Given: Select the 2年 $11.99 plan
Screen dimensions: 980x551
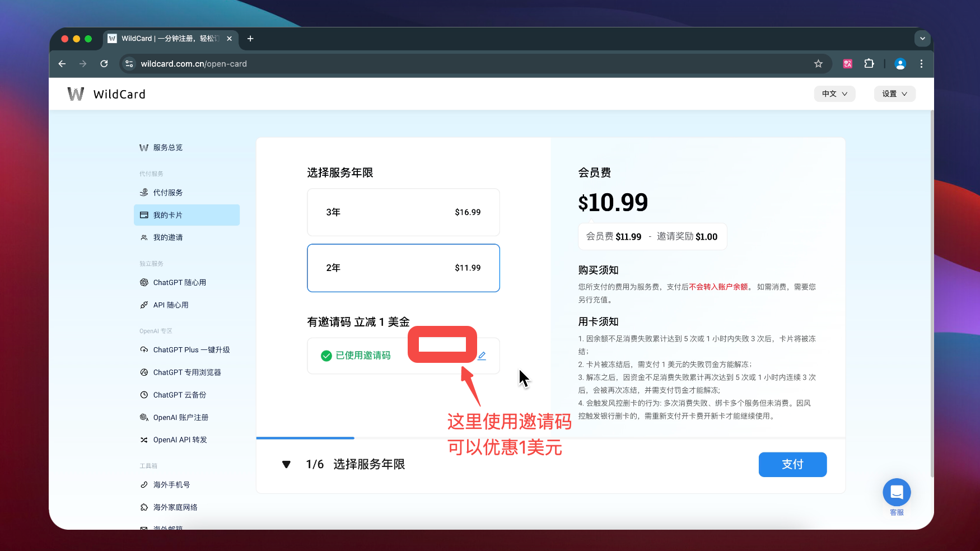Looking at the screenshot, I should [x=403, y=268].
